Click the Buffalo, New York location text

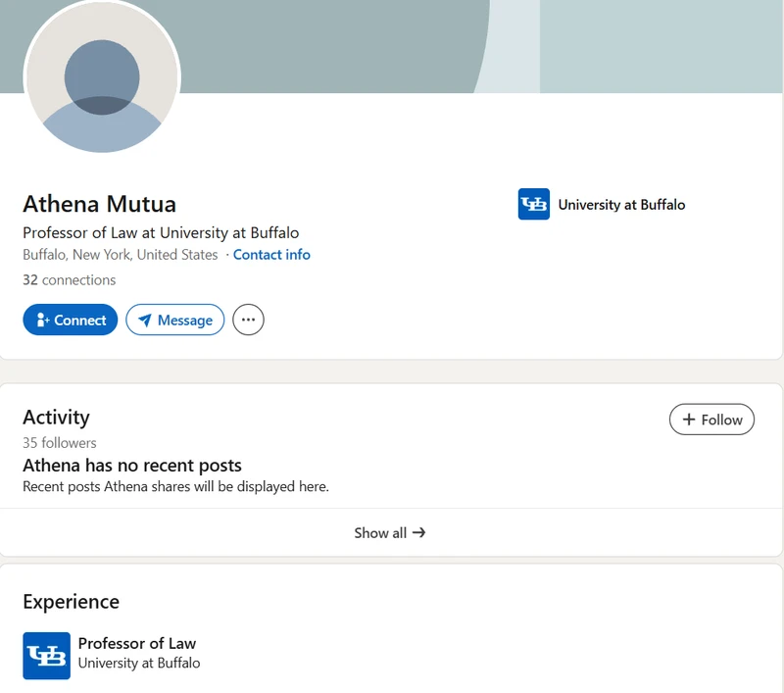pos(121,255)
